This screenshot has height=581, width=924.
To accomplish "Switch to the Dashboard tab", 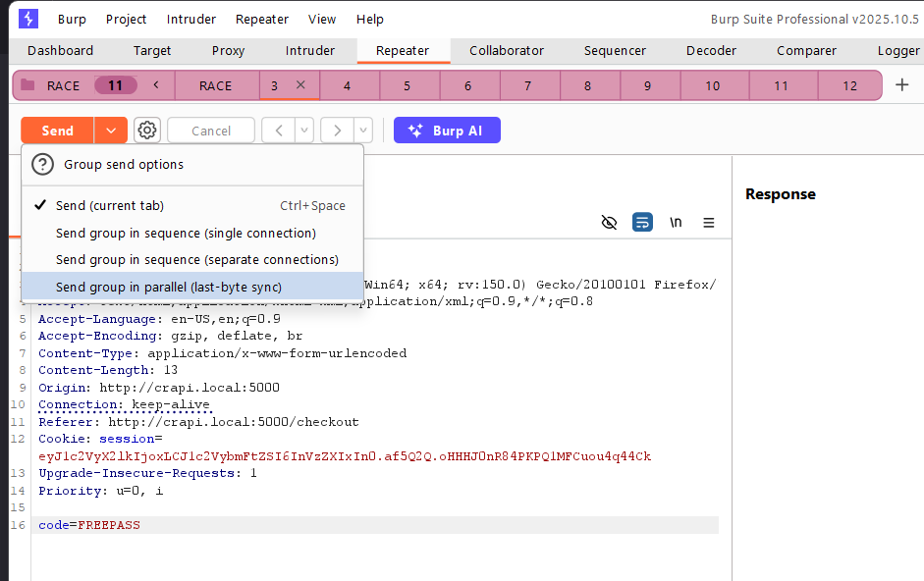I will tap(60, 51).
